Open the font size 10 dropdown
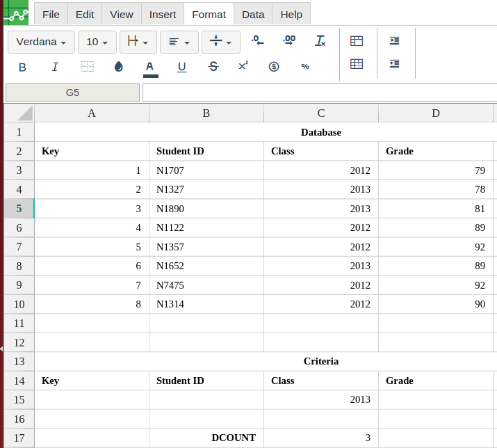The image size is (497, 448). 97,42
